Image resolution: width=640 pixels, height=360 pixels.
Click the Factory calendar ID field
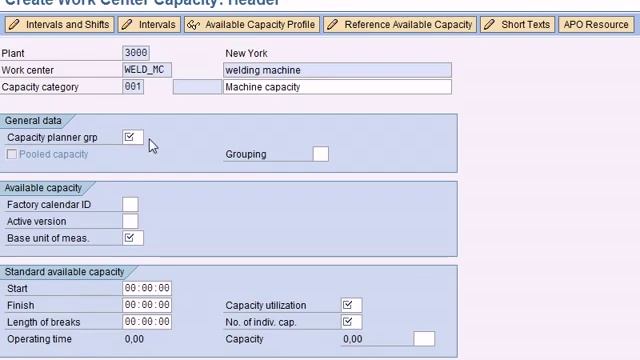pos(131,204)
